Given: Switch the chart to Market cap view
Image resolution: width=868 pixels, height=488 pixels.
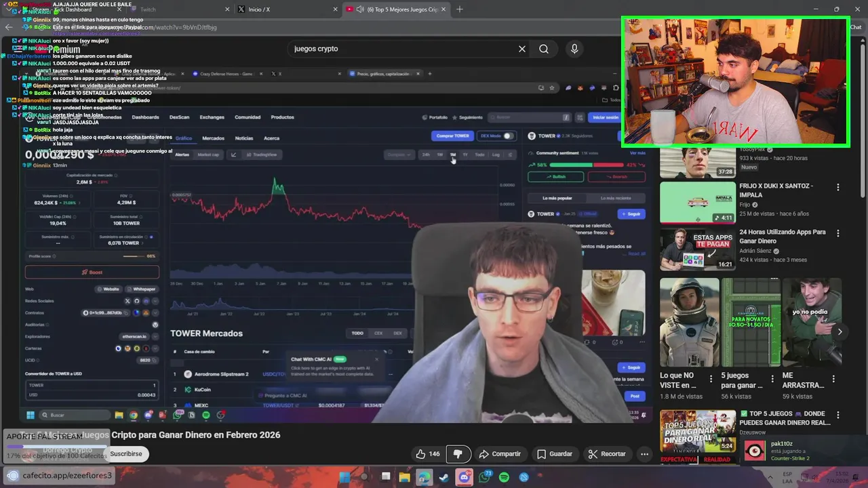Looking at the screenshot, I should pos(208,155).
